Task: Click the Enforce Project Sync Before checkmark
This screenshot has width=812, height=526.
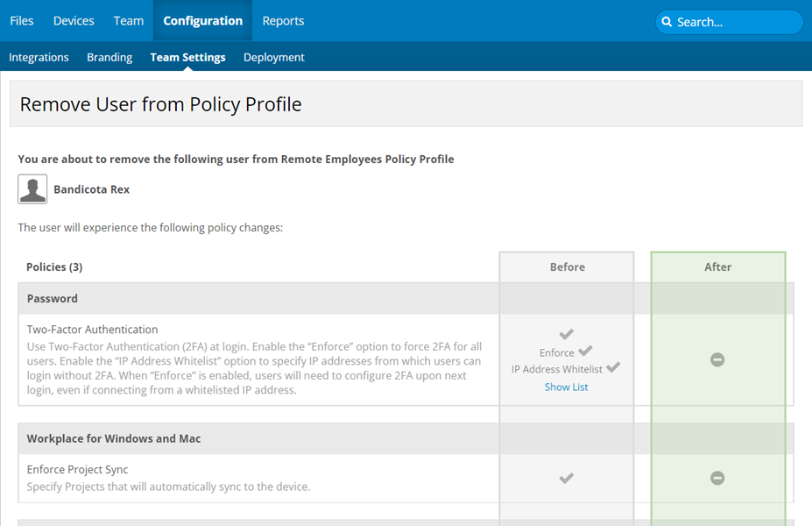Action: (567, 478)
